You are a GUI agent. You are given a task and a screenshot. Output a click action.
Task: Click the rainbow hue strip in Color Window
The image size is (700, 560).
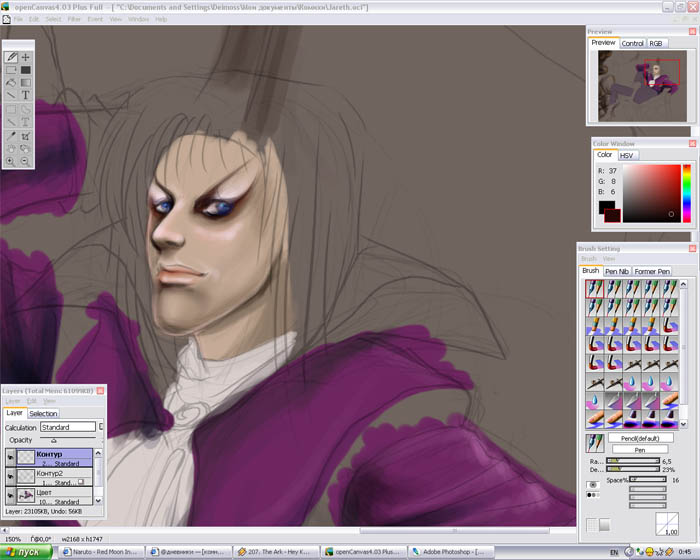coord(687,193)
